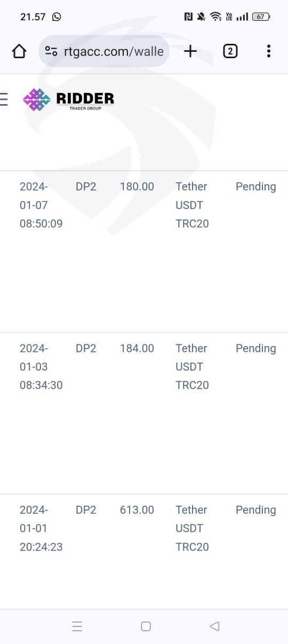Select Tether USDT TRC20 in 180.00 row
The width and height of the screenshot is (288, 644).
click(192, 205)
